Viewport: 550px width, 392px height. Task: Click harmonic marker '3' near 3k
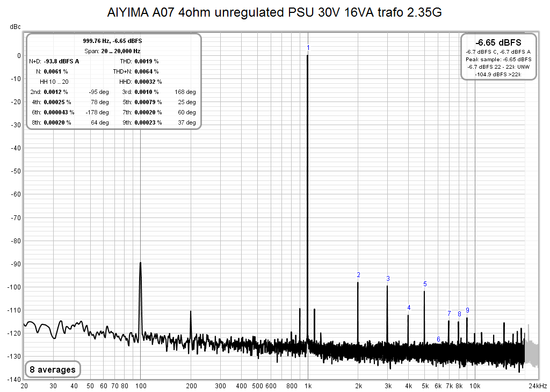388,278
